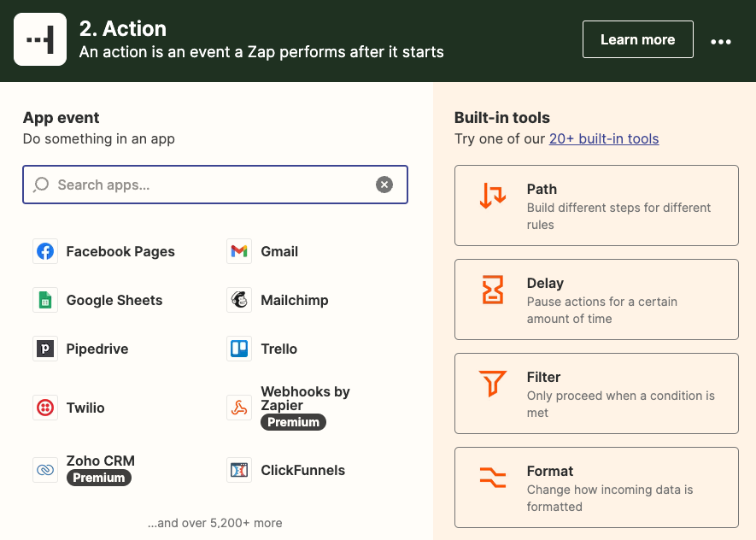Image resolution: width=756 pixels, height=540 pixels.
Task: Choose the Path built-in tool card
Action: point(596,205)
